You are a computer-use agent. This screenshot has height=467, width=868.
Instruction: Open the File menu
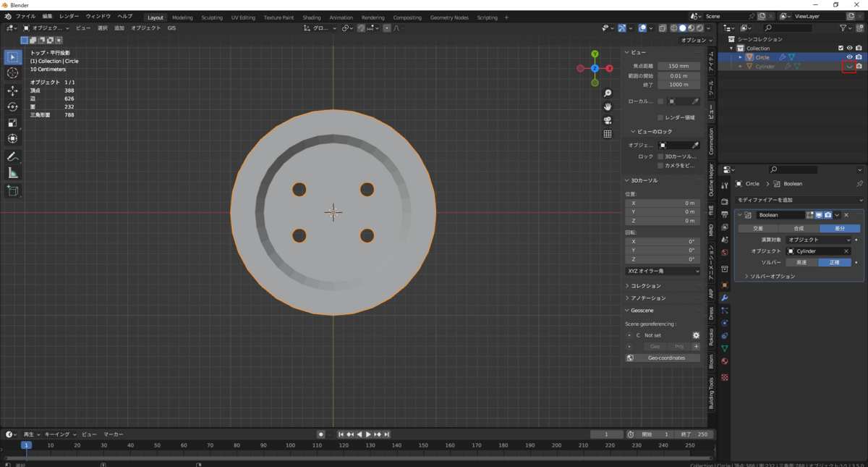click(x=25, y=17)
